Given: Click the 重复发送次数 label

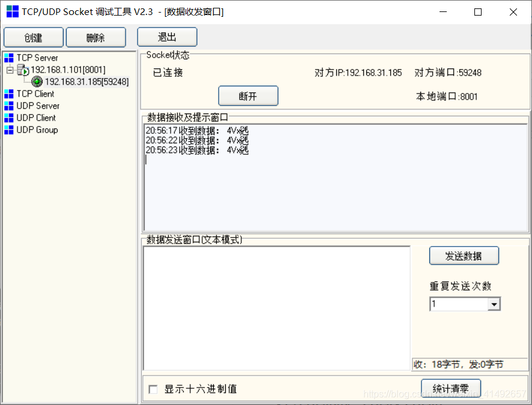Looking at the screenshot, I should (x=461, y=286).
